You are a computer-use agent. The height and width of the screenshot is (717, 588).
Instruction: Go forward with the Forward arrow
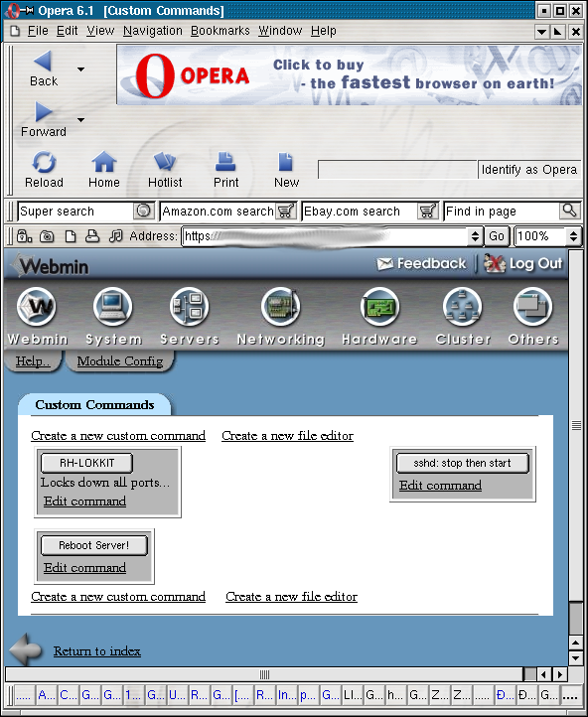pos(44,119)
